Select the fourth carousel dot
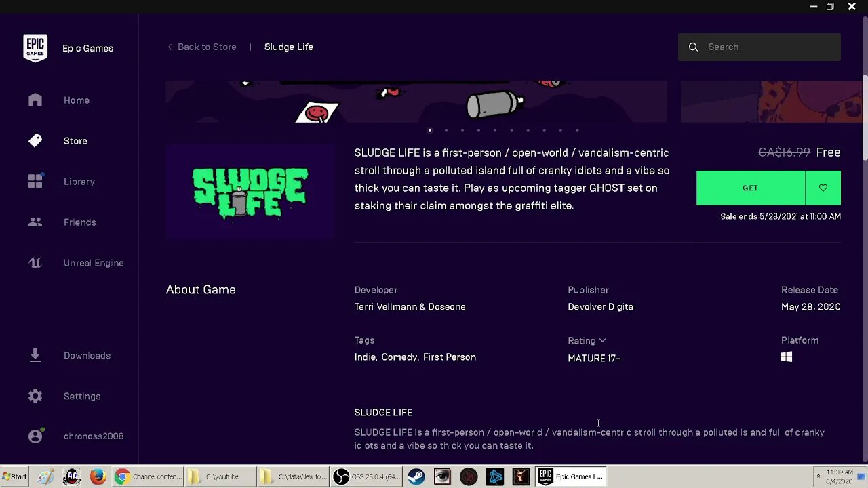The image size is (868, 488). [479, 130]
